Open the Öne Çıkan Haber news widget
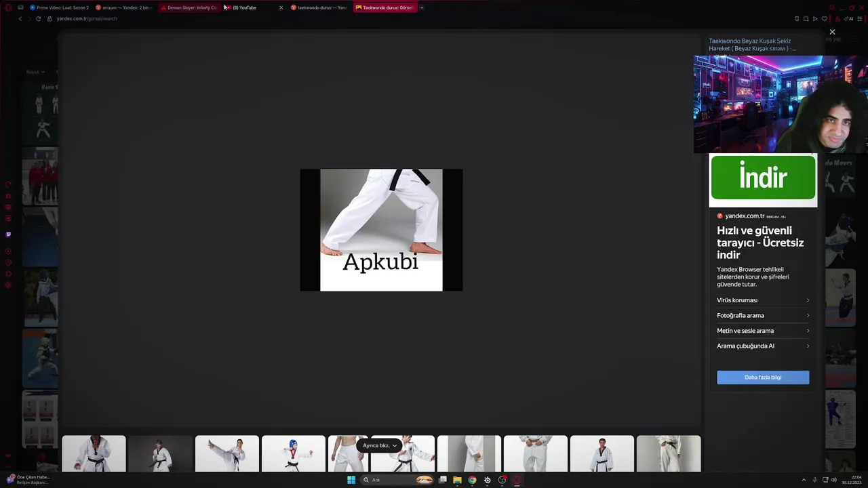Viewport: 868px width, 488px height. pyautogui.click(x=27, y=479)
